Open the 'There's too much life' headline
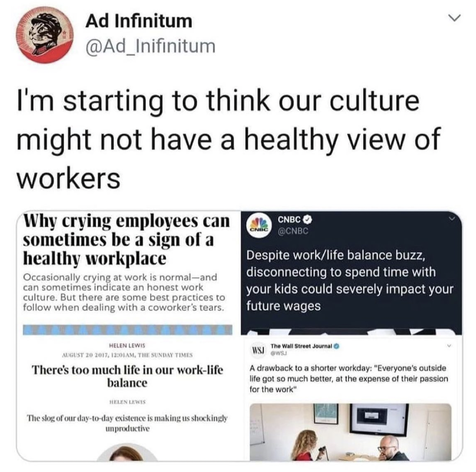This screenshot has width=476, height=472. (127, 376)
